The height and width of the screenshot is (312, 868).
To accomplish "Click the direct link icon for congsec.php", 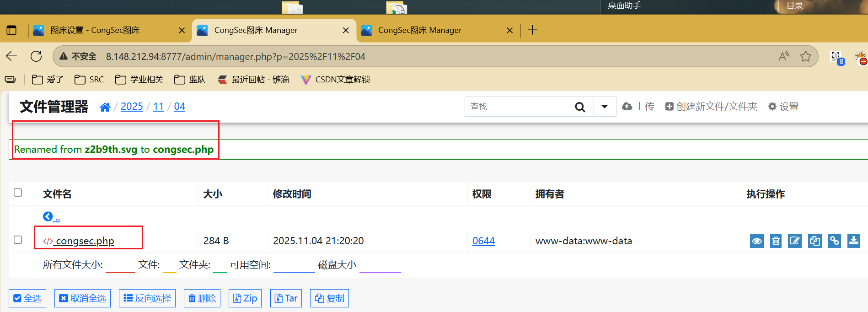I will point(834,241).
